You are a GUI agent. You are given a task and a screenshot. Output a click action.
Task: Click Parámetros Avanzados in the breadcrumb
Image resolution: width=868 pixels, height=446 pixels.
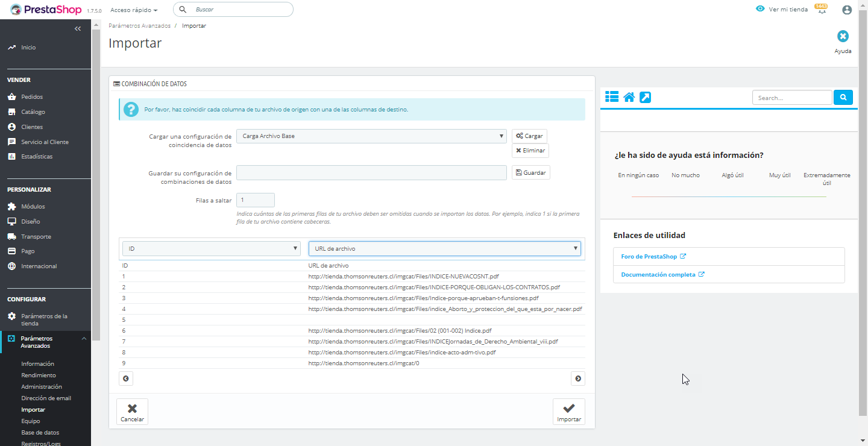(x=140, y=26)
